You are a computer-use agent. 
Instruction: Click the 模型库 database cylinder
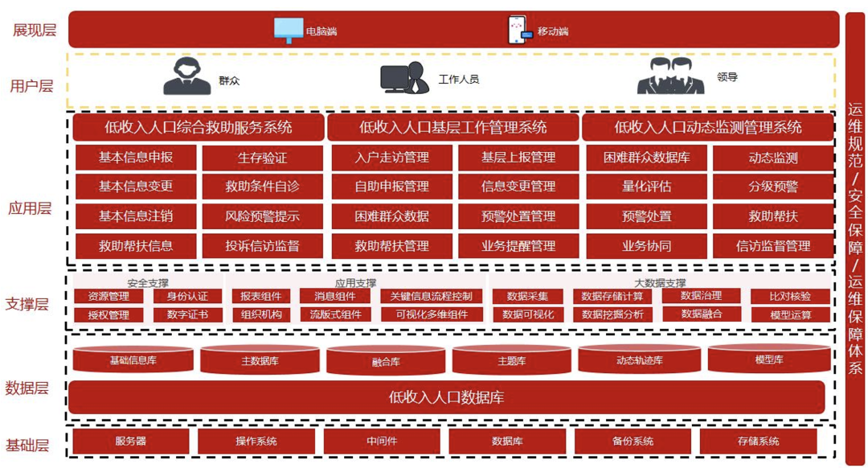[x=768, y=359]
